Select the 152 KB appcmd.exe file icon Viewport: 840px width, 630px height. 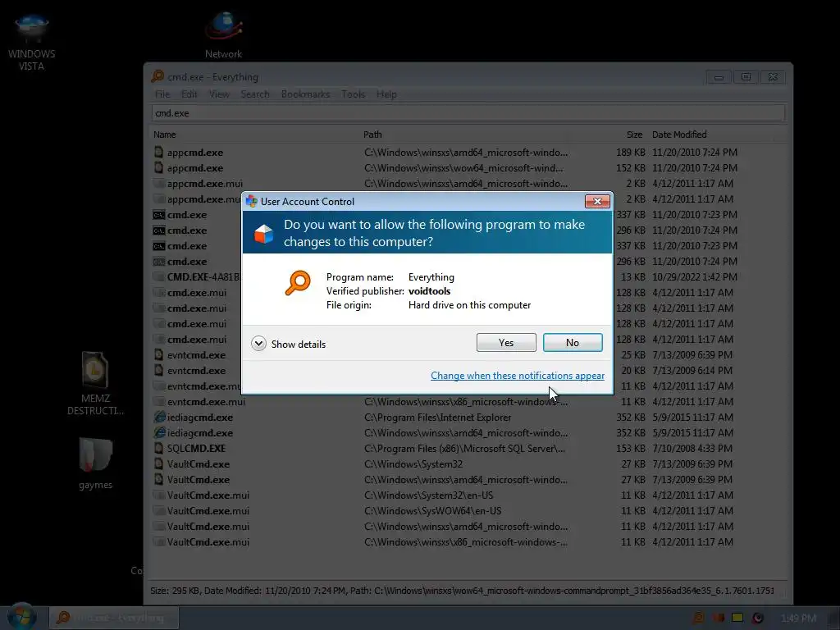158,167
